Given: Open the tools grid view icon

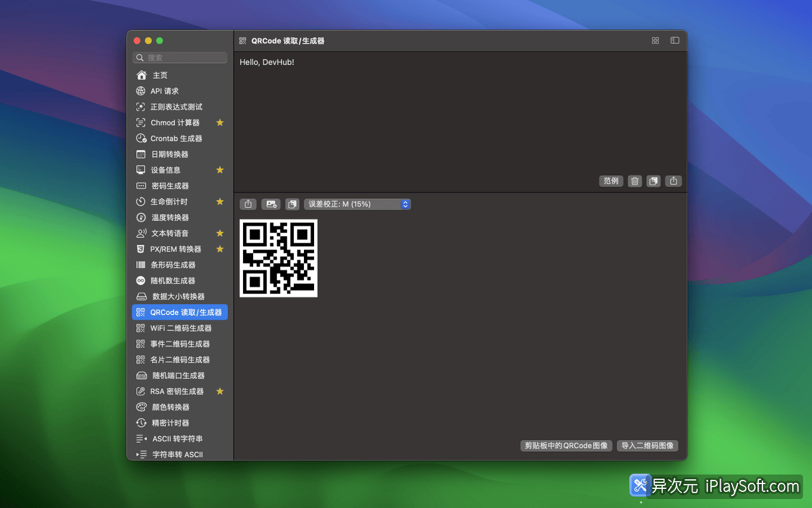Looking at the screenshot, I should click(655, 41).
